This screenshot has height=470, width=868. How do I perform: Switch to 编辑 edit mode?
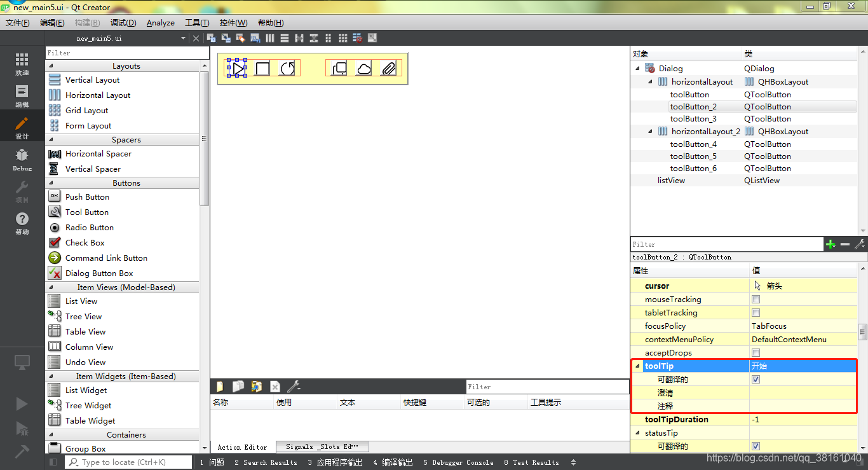tap(22, 97)
